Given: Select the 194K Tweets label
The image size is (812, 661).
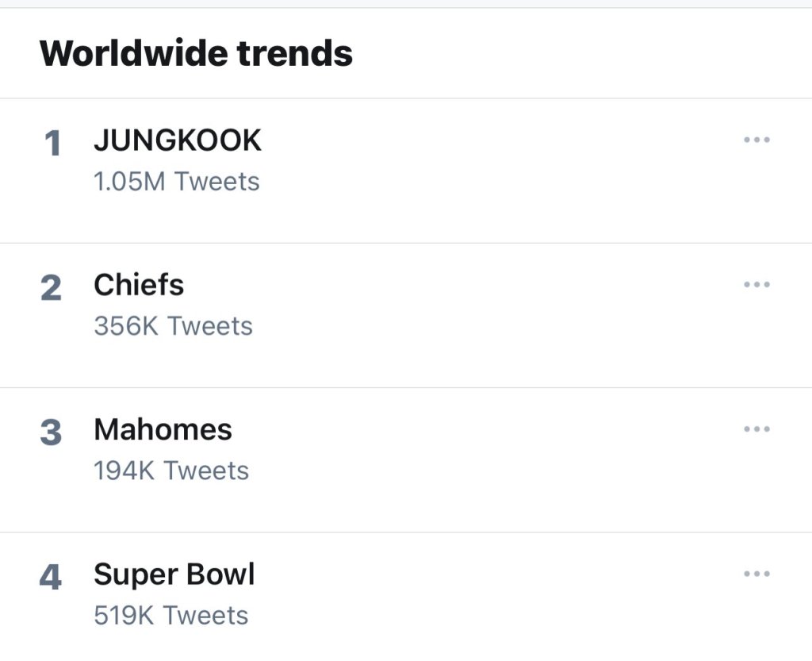Looking at the screenshot, I should (171, 471).
